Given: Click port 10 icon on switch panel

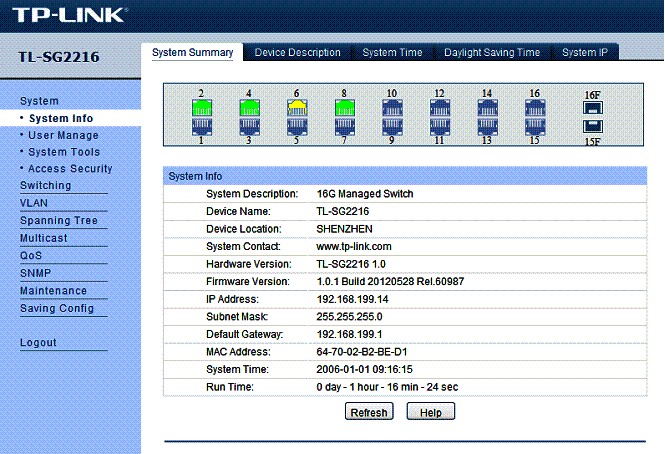Looking at the screenshot, I should coord(392,108).
